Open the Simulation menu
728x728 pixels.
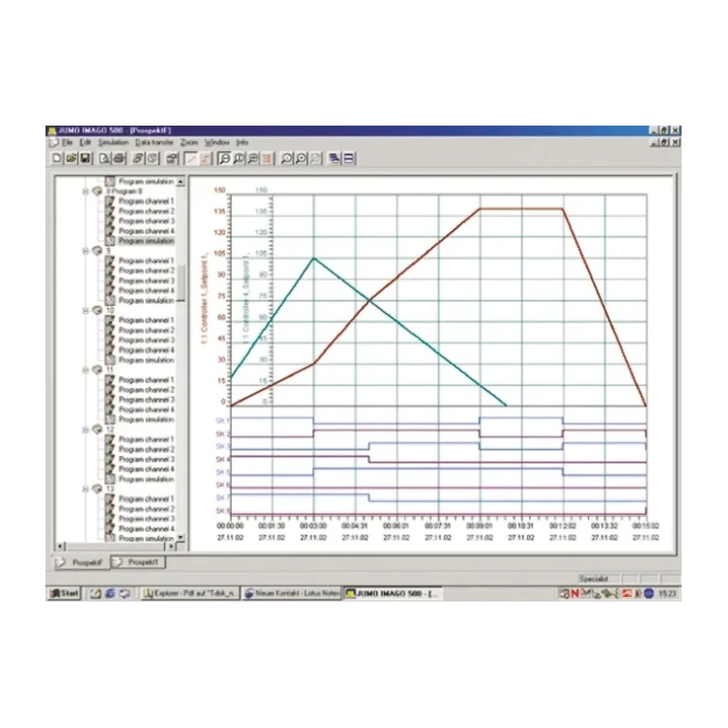click(x=113, y=143)
